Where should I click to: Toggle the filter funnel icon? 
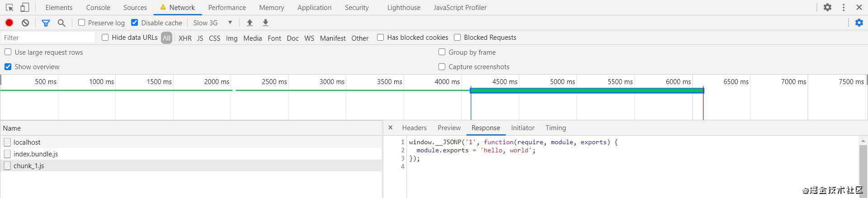tap(46, 23)
